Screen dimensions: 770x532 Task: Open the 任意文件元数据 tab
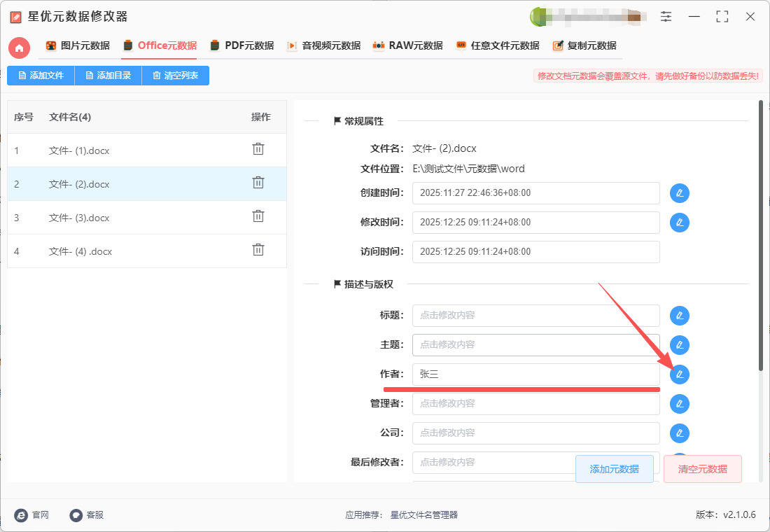click(498, 45)
